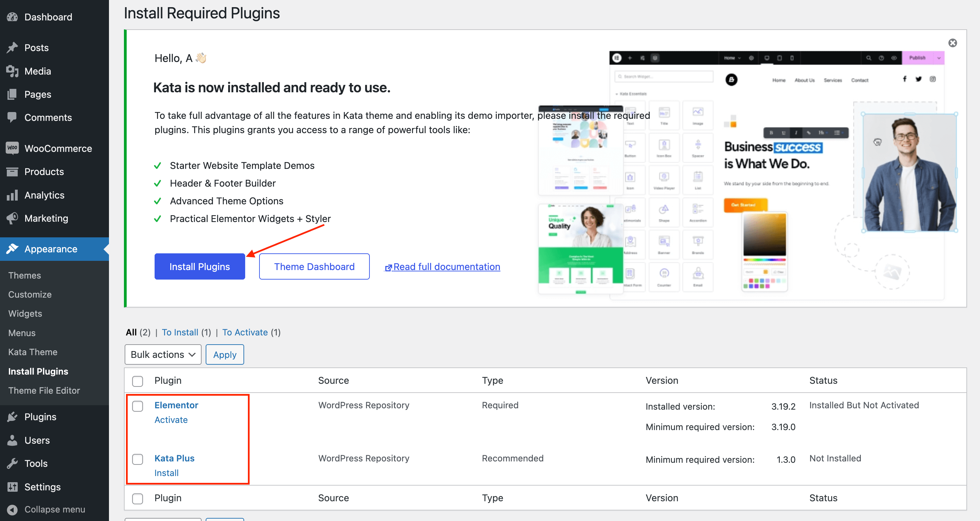This screenshot has width=980, height=521.
Task: Click the Theme Dashboard button
Action: tap(314, 267)
